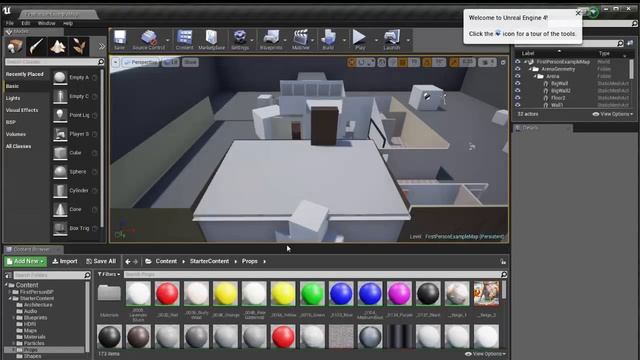The width and height of the screenshot is (640, 360).
Task: Click the Content Browser lock icon
Action: pyautogui.click(x=503, y=262)
